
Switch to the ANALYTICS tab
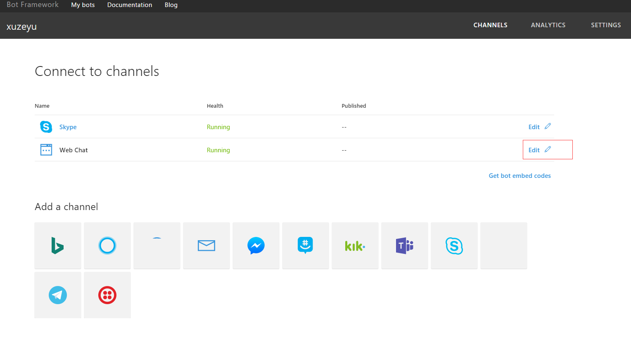pyautogui.click(x=548, y=25)
